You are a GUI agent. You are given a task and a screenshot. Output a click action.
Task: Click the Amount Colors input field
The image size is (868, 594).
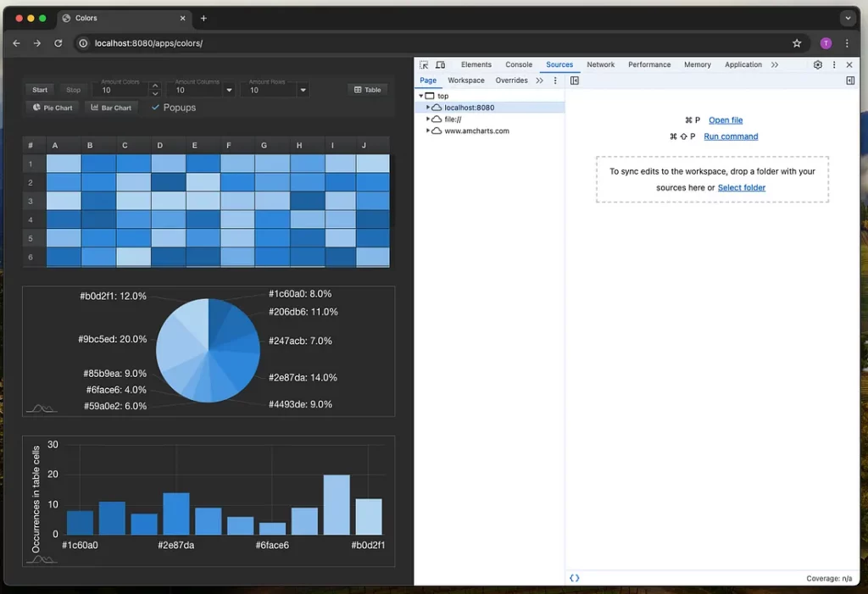click(123, 90)
